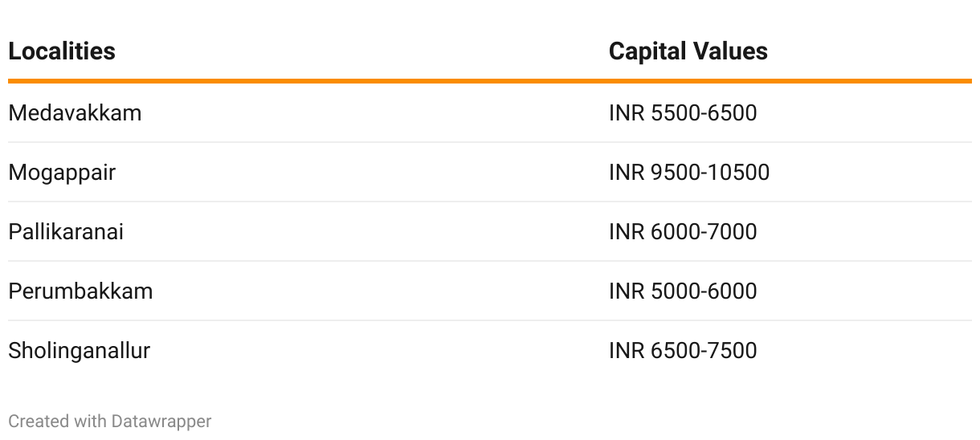Screen dimensions: 980x440
Task: Select the Mogappair locality cell
Action: coord(62,173)
